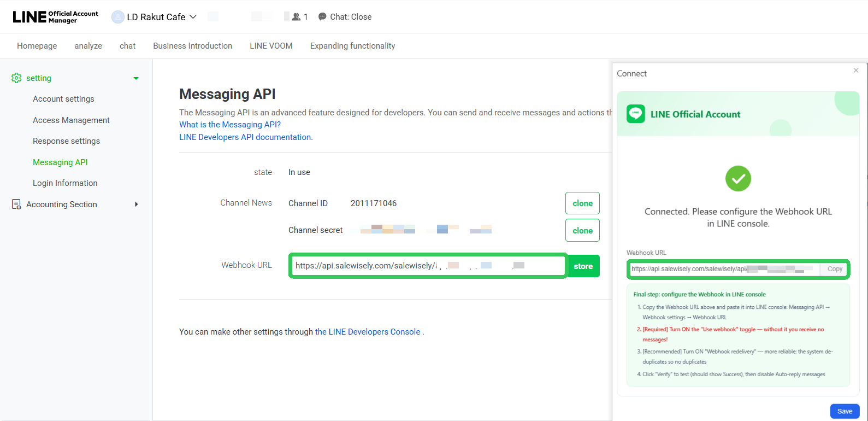The width and height of the screenshot is (868, 421).
Task: Clone the Channel secret value
Action: [x=582, y=230]
